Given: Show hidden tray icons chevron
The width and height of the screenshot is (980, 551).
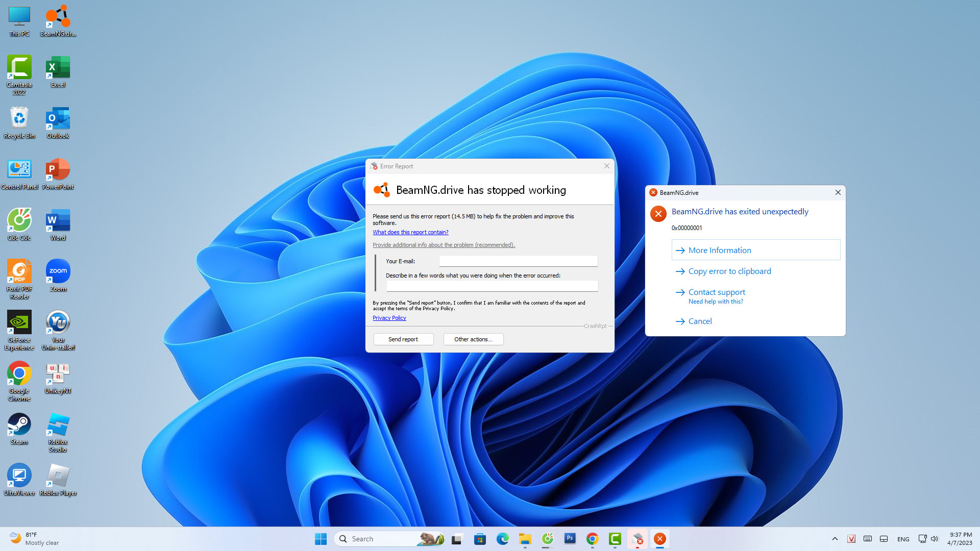Looking at the screenshot, I should [x=835, y=539].
